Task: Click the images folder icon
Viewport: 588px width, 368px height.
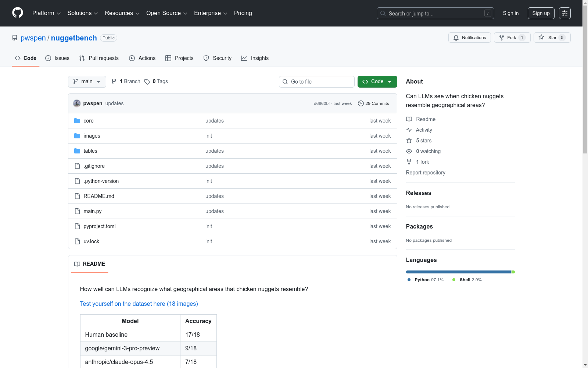Action: click(77, 136)
